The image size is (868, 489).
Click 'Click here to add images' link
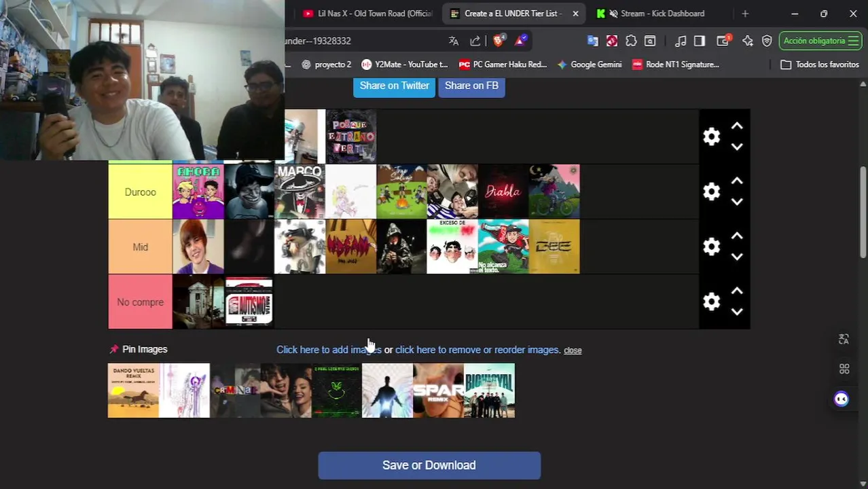pos(329,350)
